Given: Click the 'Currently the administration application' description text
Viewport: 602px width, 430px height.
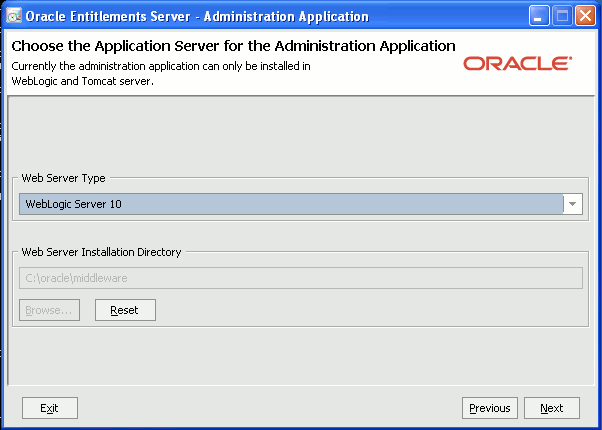Looking at the screenshot, I should click(161, 74).
